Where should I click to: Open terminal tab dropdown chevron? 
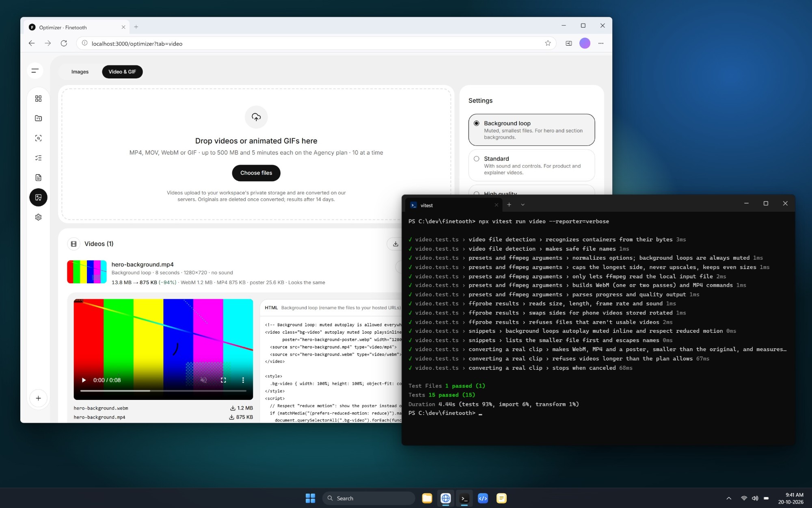[523, 205]
